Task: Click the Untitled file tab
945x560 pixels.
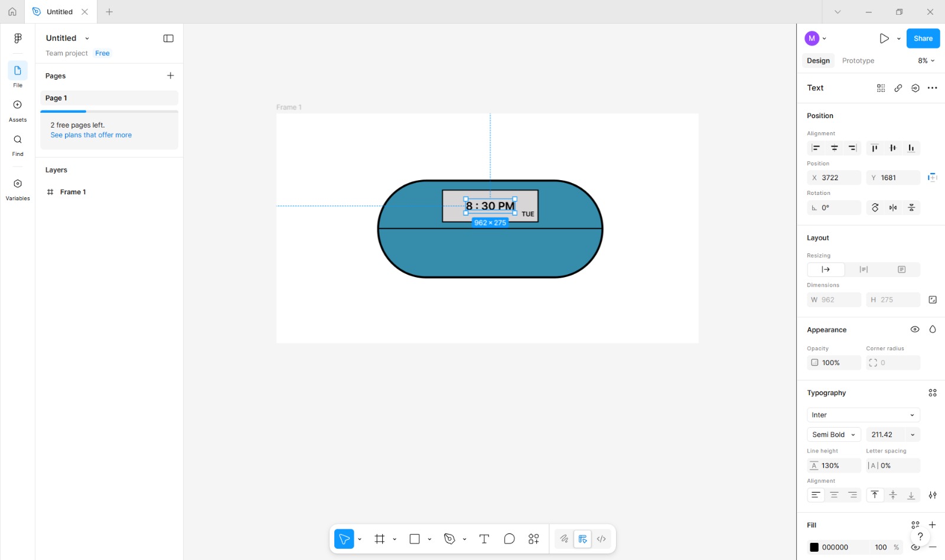Action: pos(59,11)
